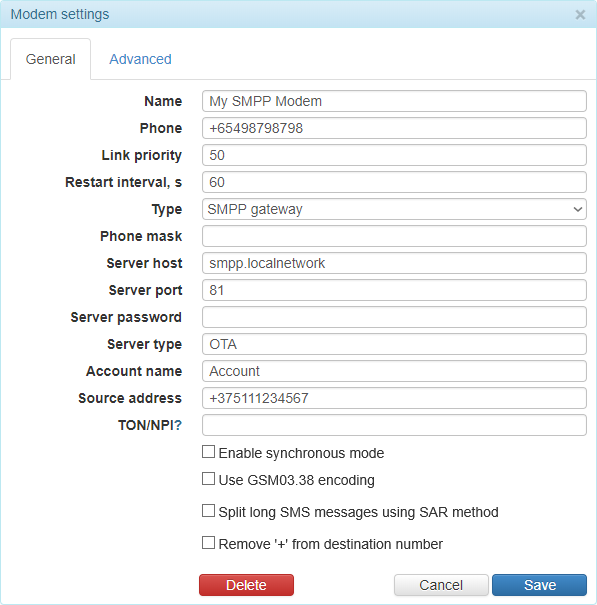Click the Server host input smpp.localnetwork

394,263
